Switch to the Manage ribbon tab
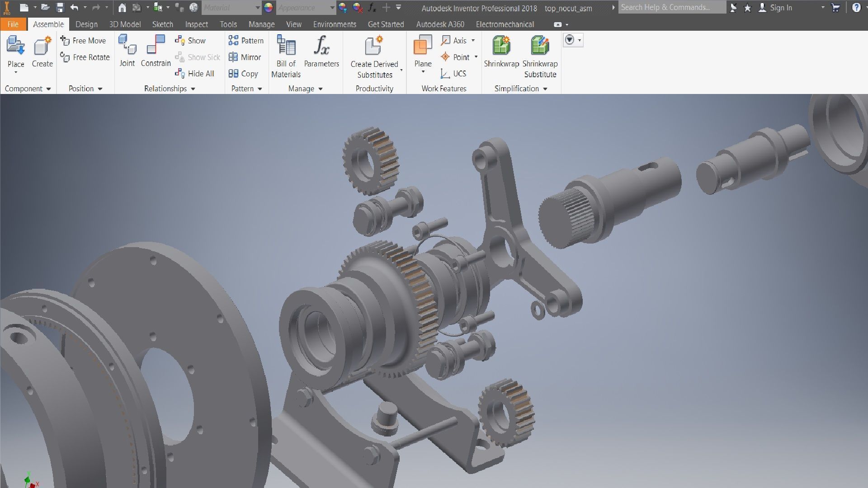This screenshot has width=868, height=488. point(261,24)
